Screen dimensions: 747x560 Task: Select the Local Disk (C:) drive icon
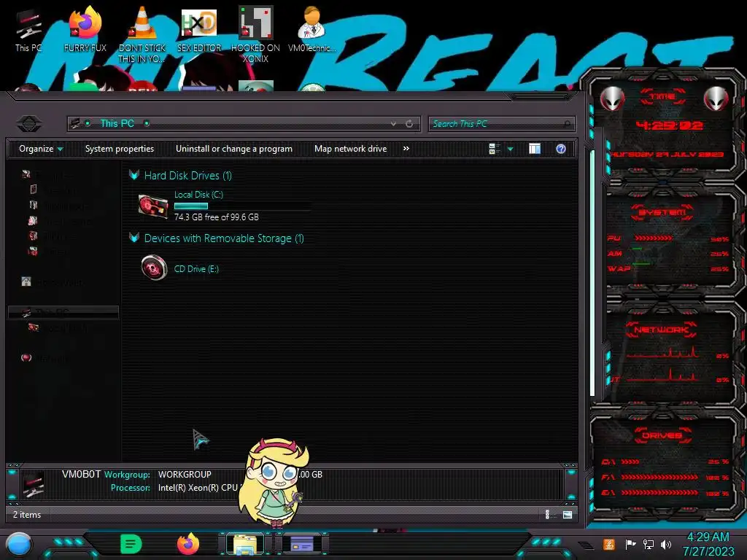click(x=153, y=206)
